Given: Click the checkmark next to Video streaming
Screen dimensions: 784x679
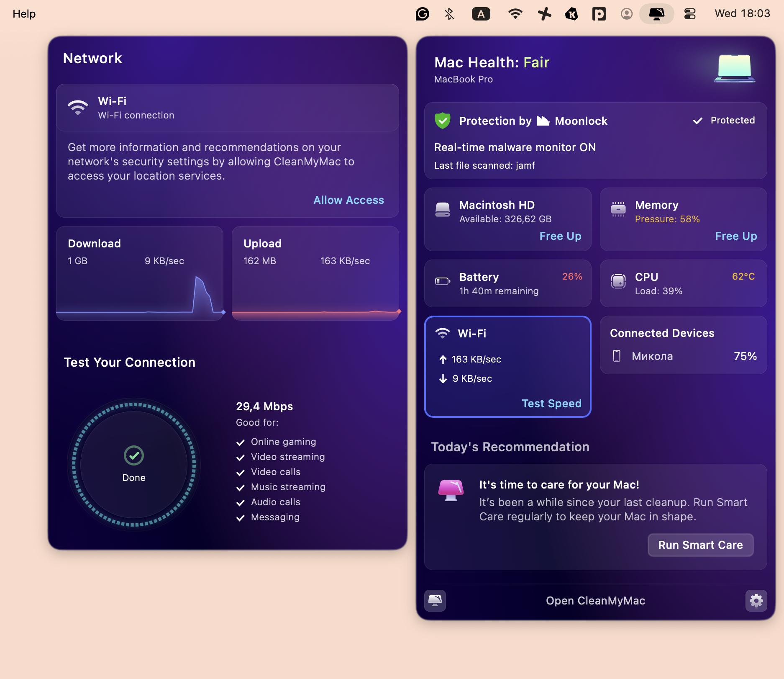Looking at the screenshot, I should point(240,457).
